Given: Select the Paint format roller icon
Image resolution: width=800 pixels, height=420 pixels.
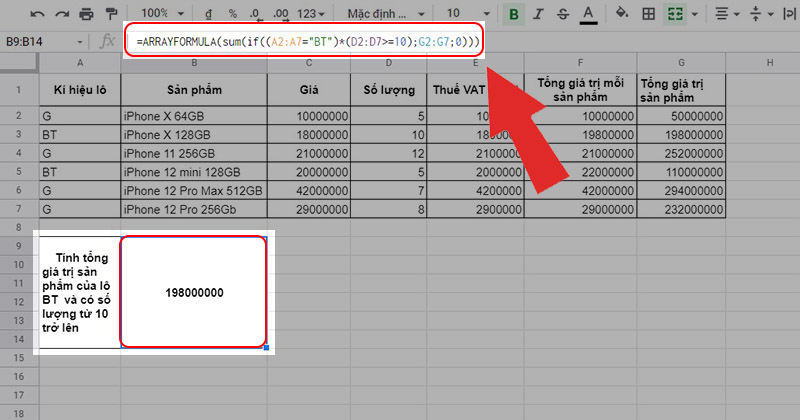Looking at the screenshot, I should coord(111,14).
